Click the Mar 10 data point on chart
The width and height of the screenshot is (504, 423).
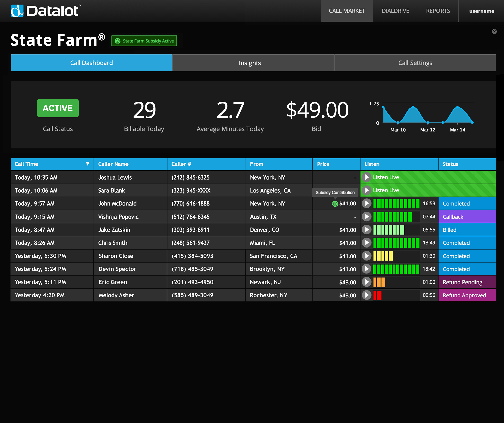point(398,123)
